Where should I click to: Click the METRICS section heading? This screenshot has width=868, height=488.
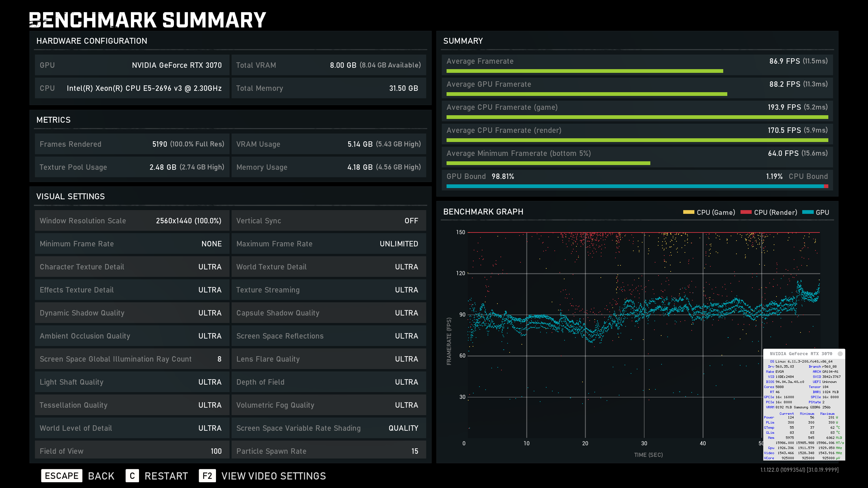[x=53, y=120]
